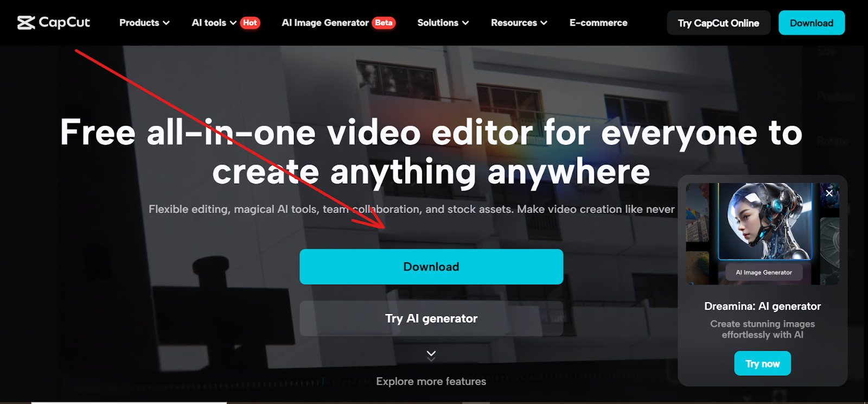Click the down chevron above Explore more features
868x404 pixels.
431,356
